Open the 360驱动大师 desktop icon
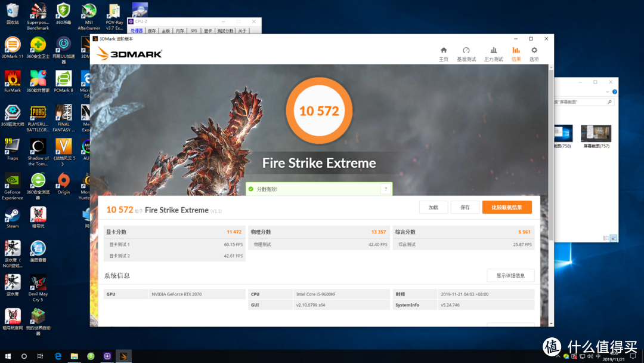Image resolution: width=644 pixels, height=363 pixels. 13,115
